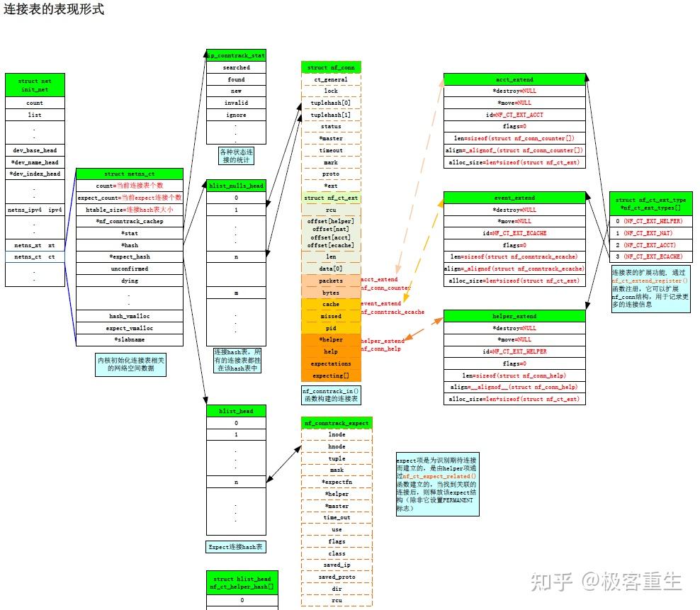Click the acct_extend green header

tap(514, 79)
